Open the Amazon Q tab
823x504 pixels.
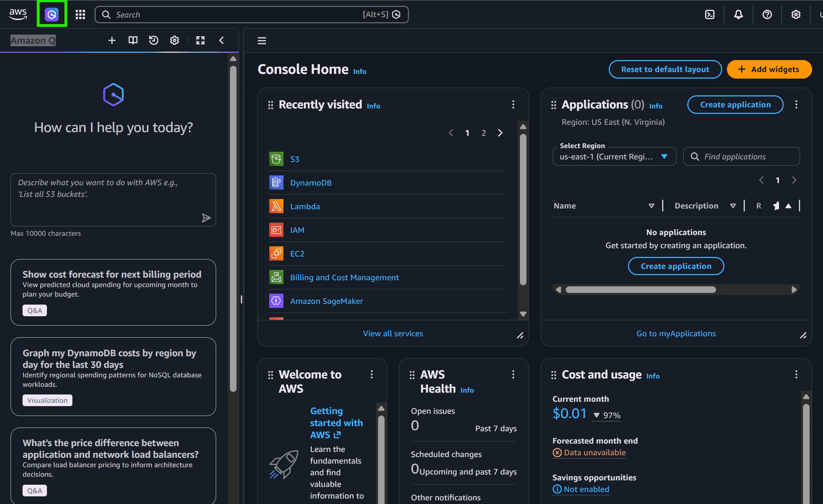[33, 40]
